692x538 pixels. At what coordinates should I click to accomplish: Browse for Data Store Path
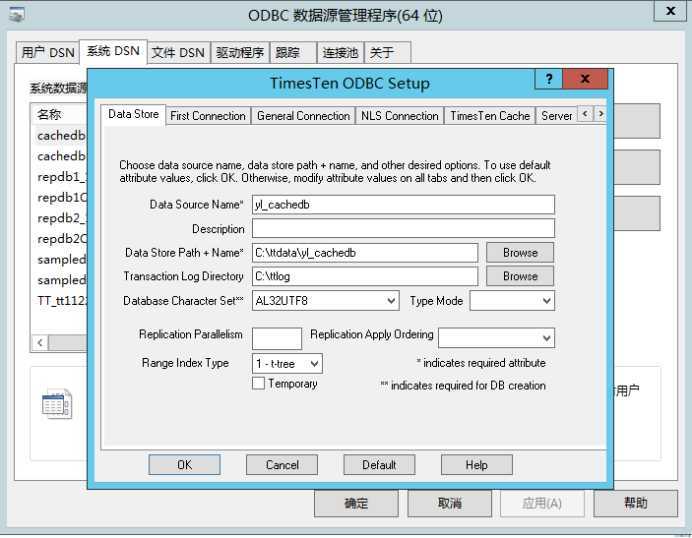tap(520, 252)
